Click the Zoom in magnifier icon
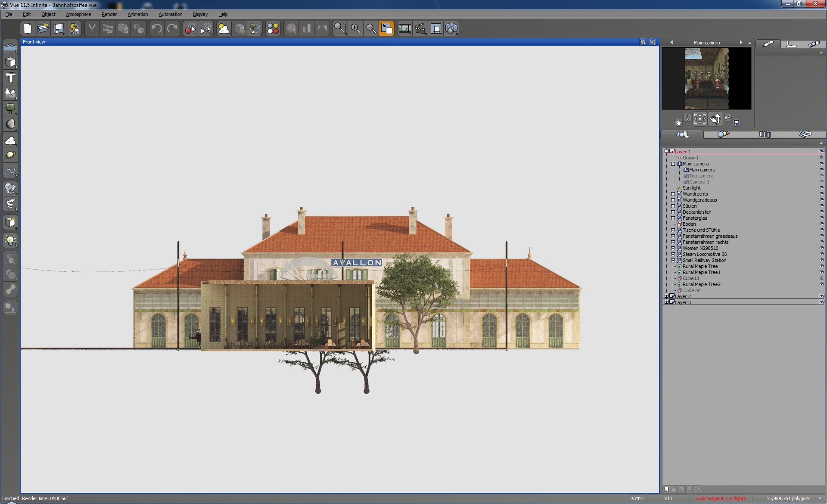The height and width of the screenshot is (504, 827). 356,29
